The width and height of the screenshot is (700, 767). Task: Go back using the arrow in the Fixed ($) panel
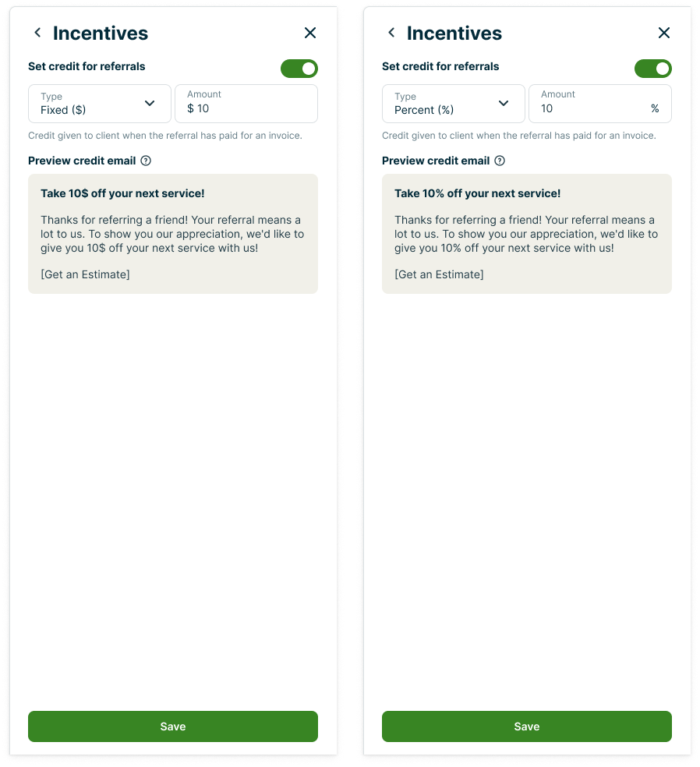[37, 33]
